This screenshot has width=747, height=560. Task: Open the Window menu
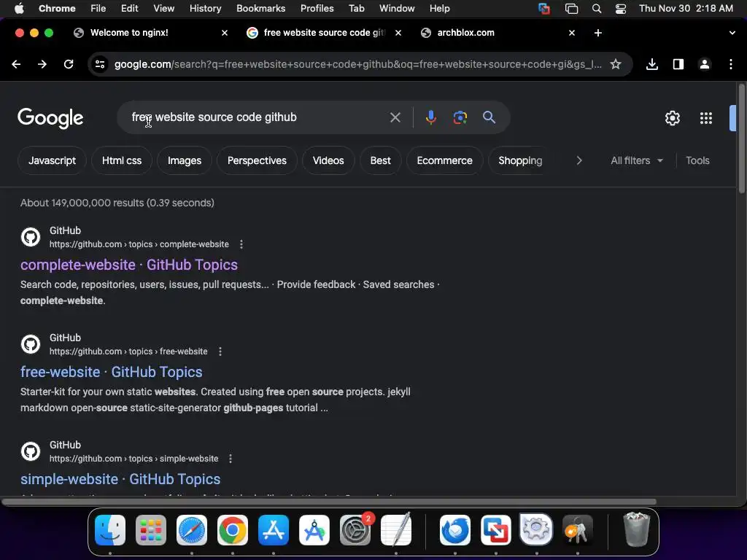pos(397,9)
